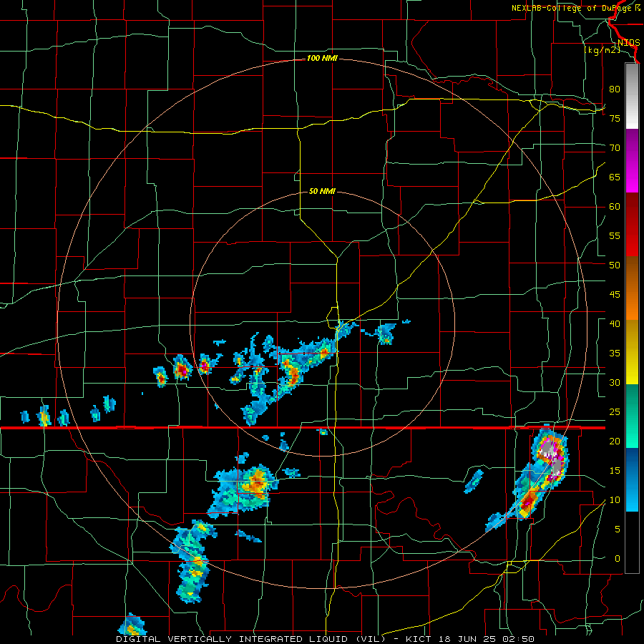
Task: Click the "65" value on the scale
Action: [x=615, y=177]
